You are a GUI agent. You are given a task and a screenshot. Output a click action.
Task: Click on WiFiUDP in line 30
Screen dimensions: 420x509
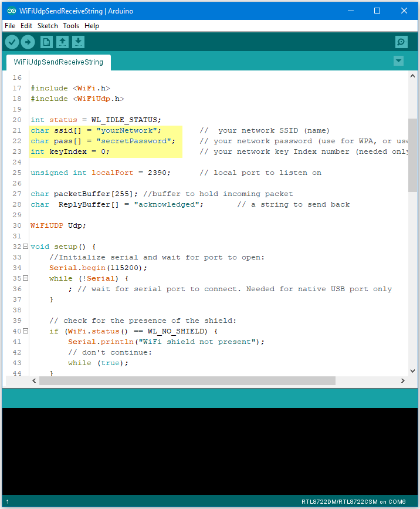click(47, 225)
